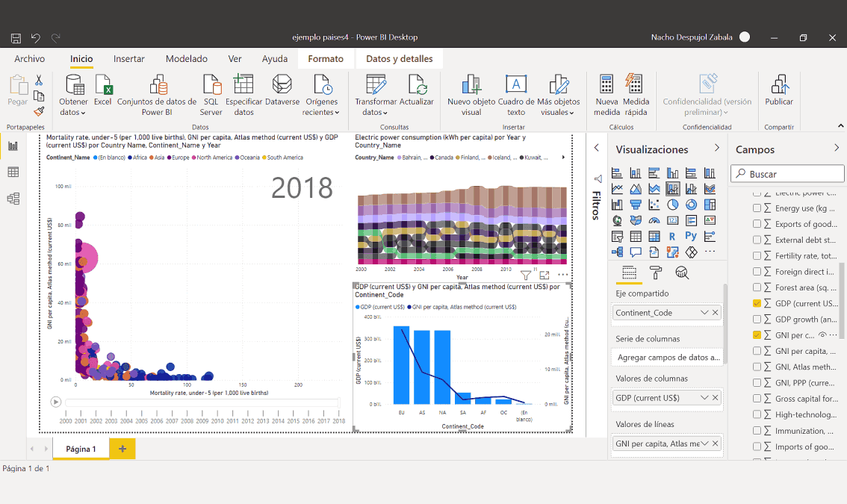Uncheck the GDP (current US$) field

coord(757,303)
